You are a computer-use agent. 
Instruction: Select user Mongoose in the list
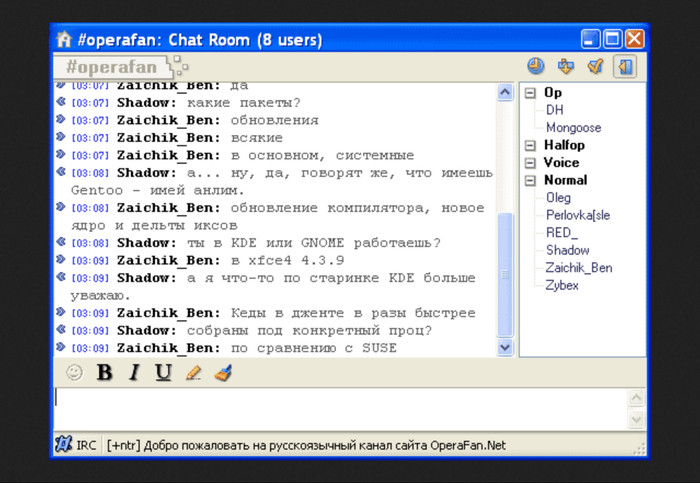click(573, 128)
